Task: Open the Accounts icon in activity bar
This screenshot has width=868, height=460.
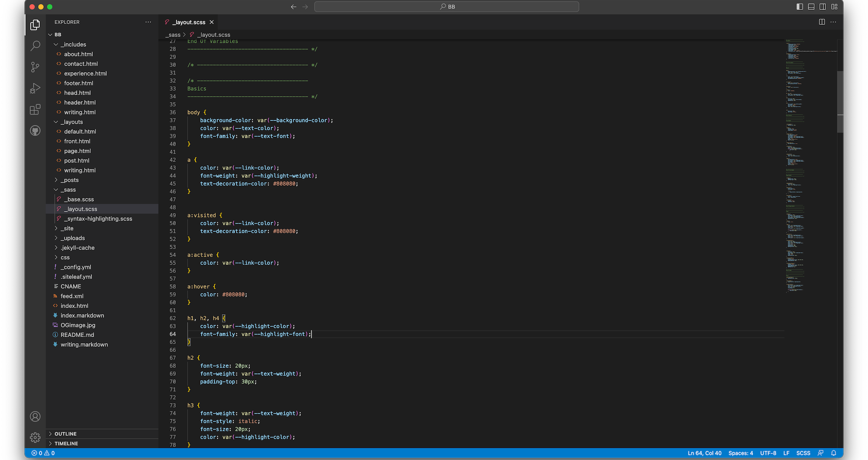Action: [x=35, y=416]
